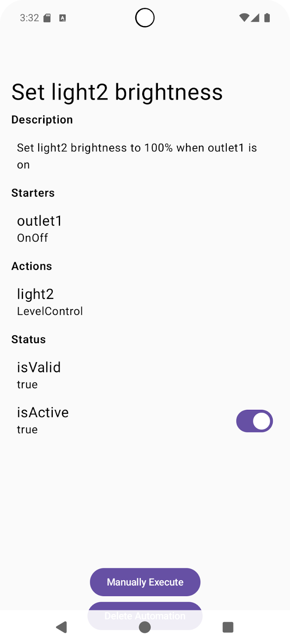Viewport: 290px width, 644px height.
Task: Select the light2 LevelControl action
Action: coord(50,302)
